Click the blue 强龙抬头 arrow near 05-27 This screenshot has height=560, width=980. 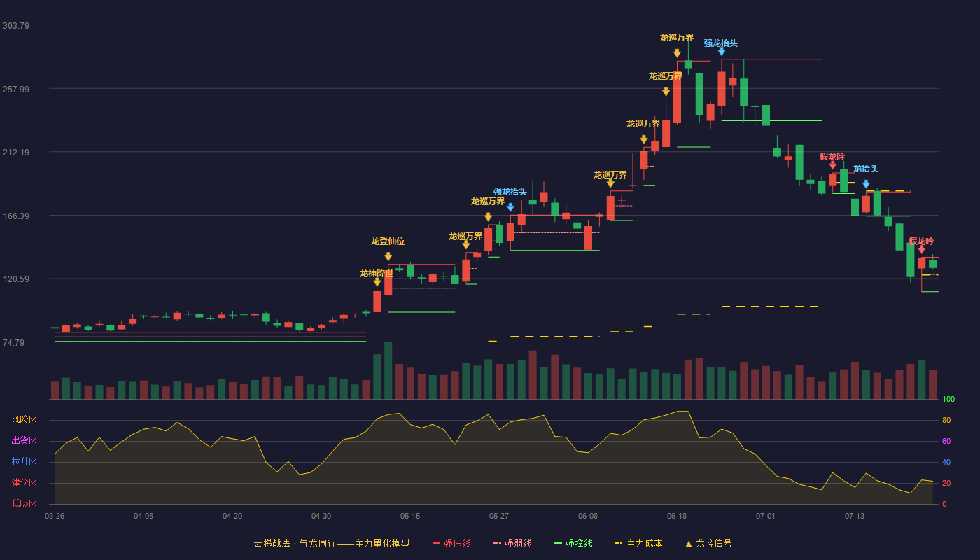[510, 207]
